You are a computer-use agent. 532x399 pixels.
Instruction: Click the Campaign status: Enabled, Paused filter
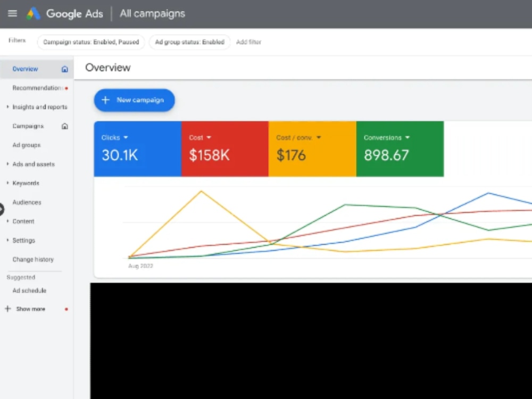[91, 42]
